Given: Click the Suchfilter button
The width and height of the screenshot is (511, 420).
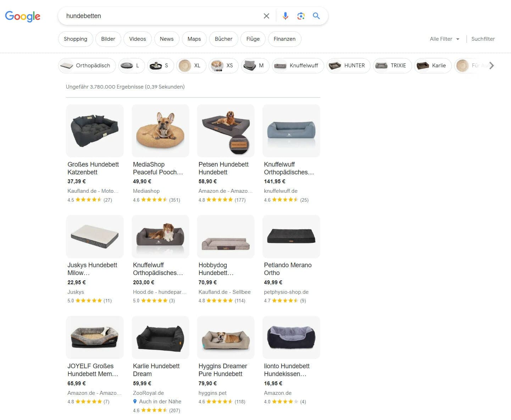Looking at the screenshot, I should pyautogui.click(x=483, y=39).
